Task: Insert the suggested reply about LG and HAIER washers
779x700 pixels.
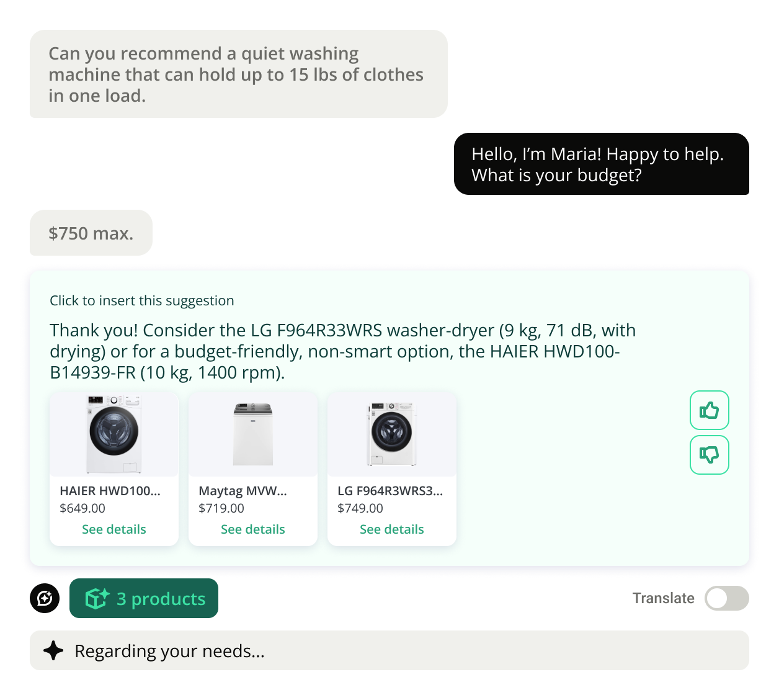Action: tap(342, 351)
